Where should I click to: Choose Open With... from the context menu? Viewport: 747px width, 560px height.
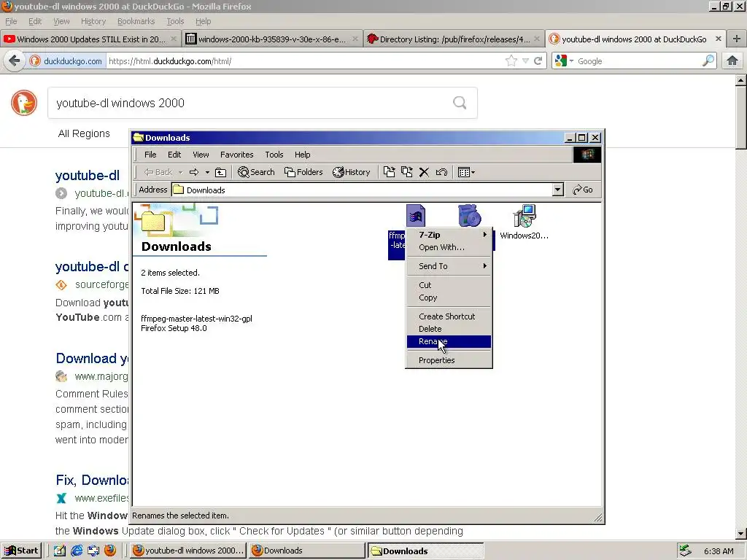point(449,247)
